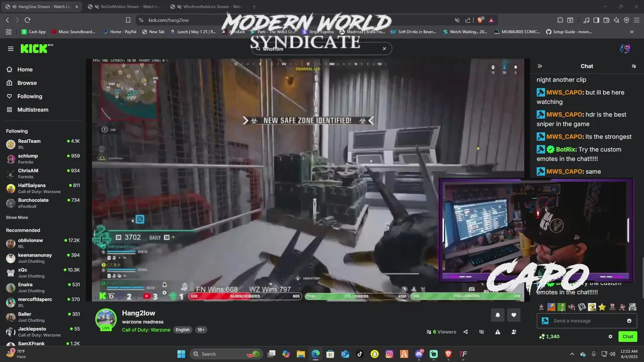Open Jackiepesto Warzone channel
This screenshot has height=362, width=644.
pos(43,331)
